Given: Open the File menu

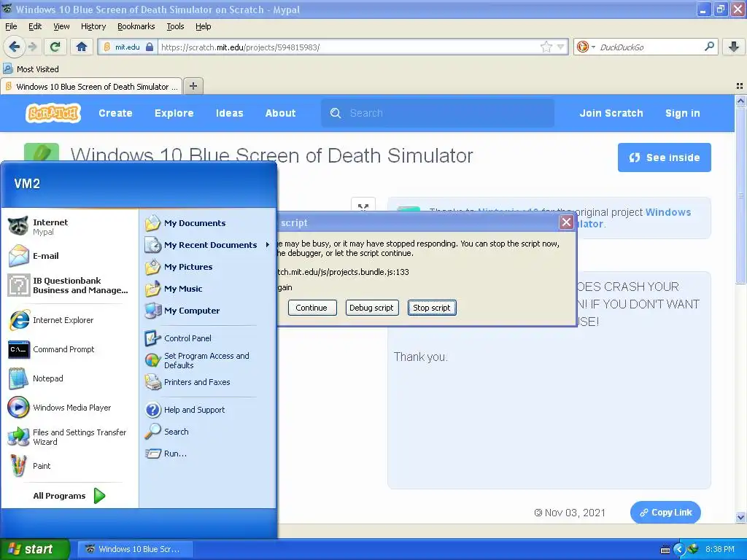Looking at the screenshot, I should point(11,26).
